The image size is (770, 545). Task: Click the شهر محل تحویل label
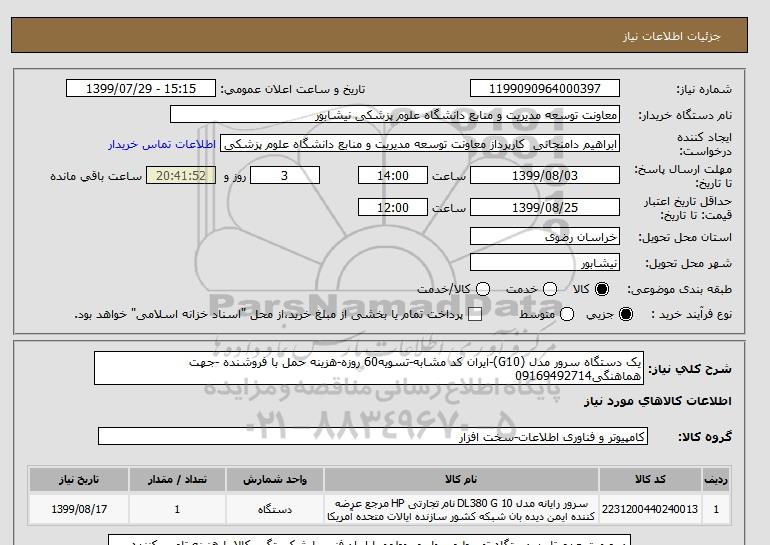point(688,264)
